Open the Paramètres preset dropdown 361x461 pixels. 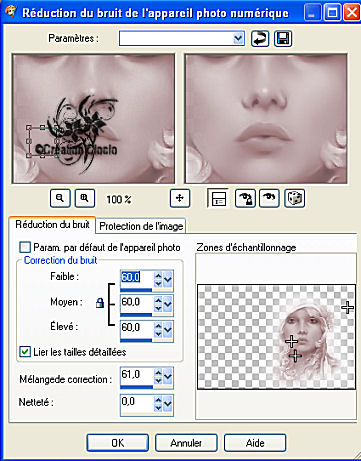238,39
